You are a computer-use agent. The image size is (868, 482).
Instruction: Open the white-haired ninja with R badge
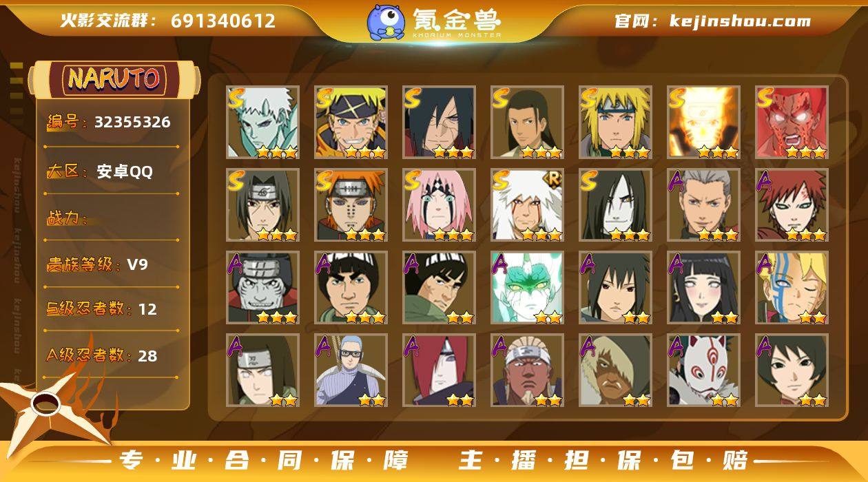pyautogui.click(x=527, y=205)
